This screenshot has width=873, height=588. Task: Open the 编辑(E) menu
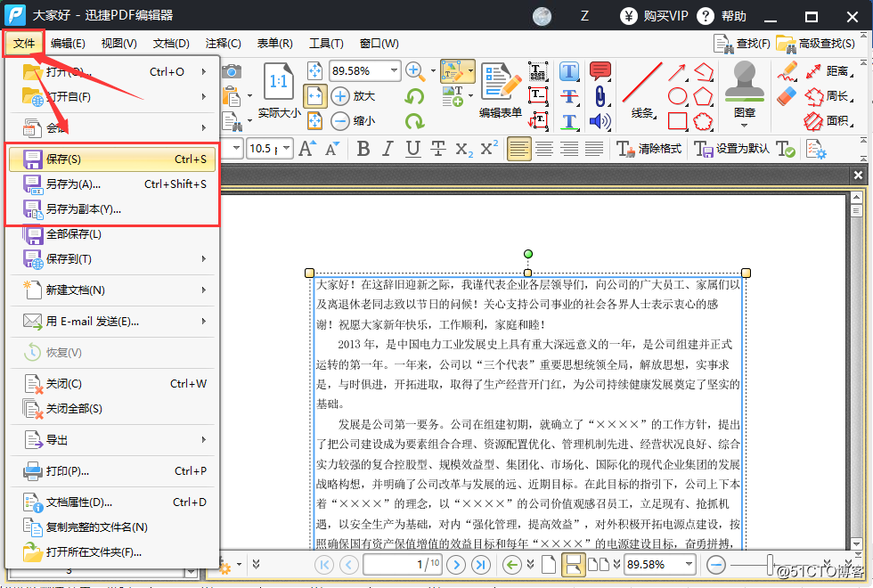(x=68, y=44)
